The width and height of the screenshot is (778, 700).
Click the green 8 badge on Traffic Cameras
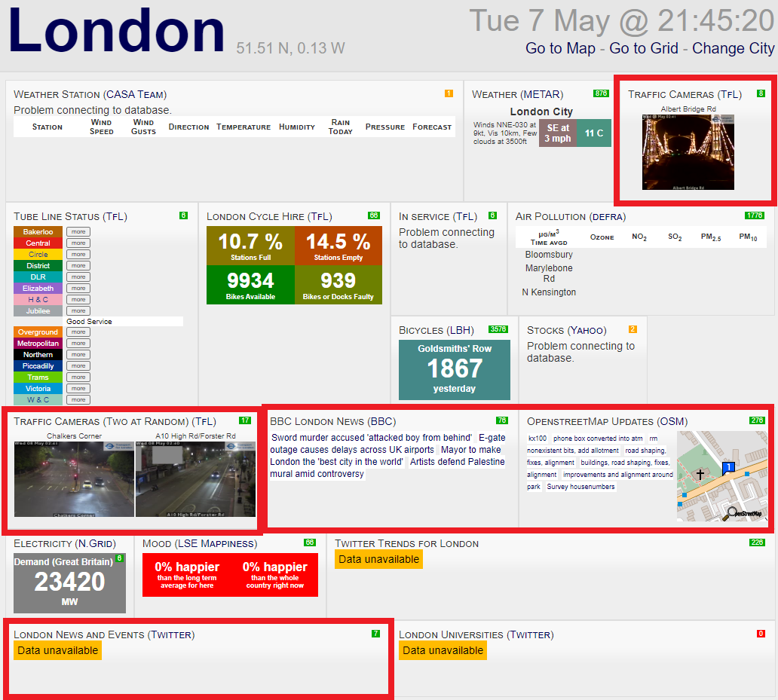coord(761,93)
